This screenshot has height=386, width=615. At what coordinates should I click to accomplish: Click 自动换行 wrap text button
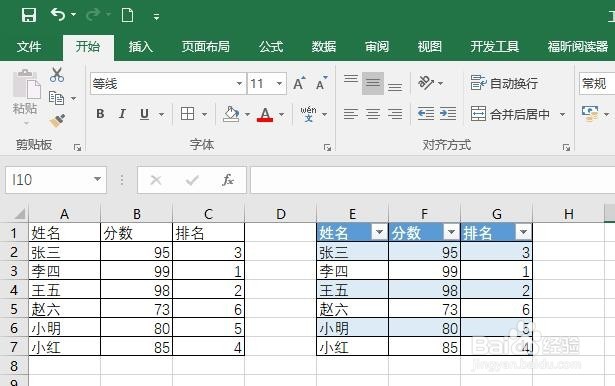tap(504, 83)
